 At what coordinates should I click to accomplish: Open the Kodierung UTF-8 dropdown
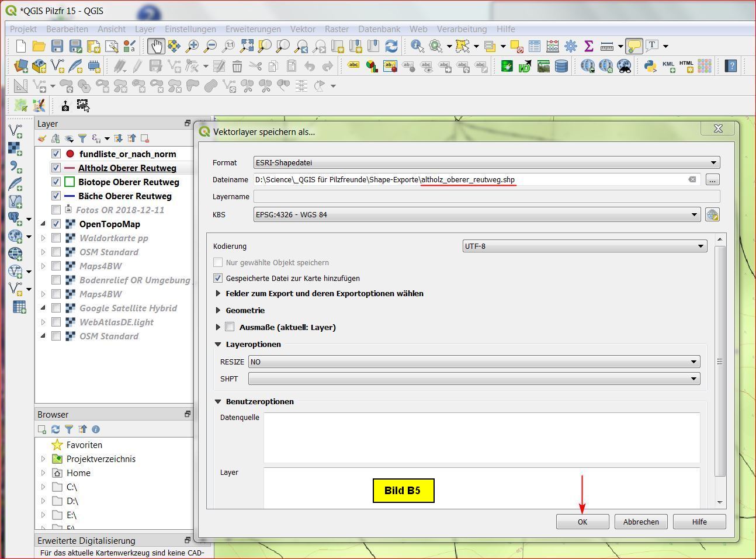(584, 246)
